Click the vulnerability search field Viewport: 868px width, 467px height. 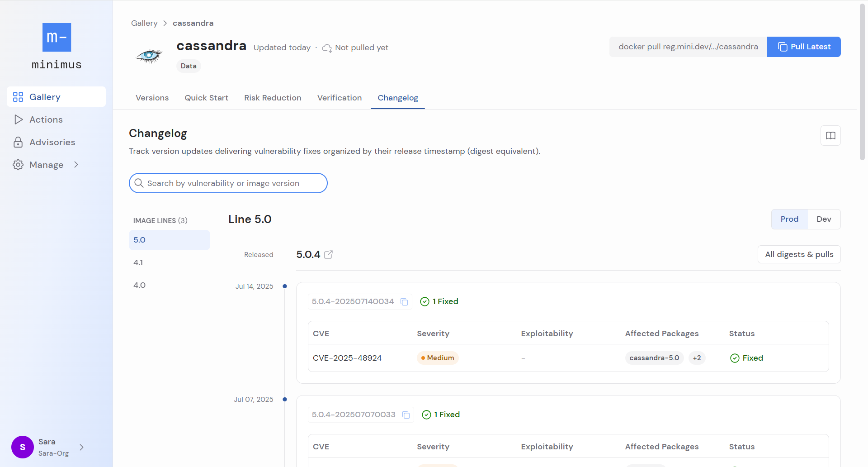pyautogui.click(x=228, y=183)
